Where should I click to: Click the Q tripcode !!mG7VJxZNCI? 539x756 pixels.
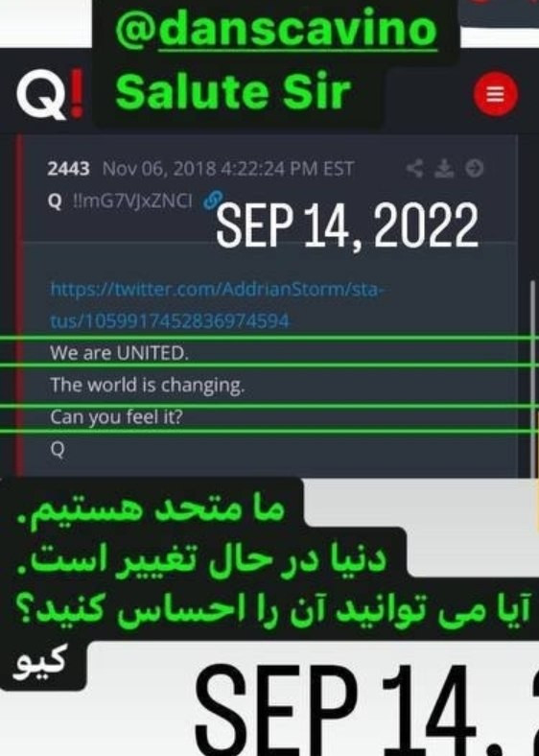(132, 201)
